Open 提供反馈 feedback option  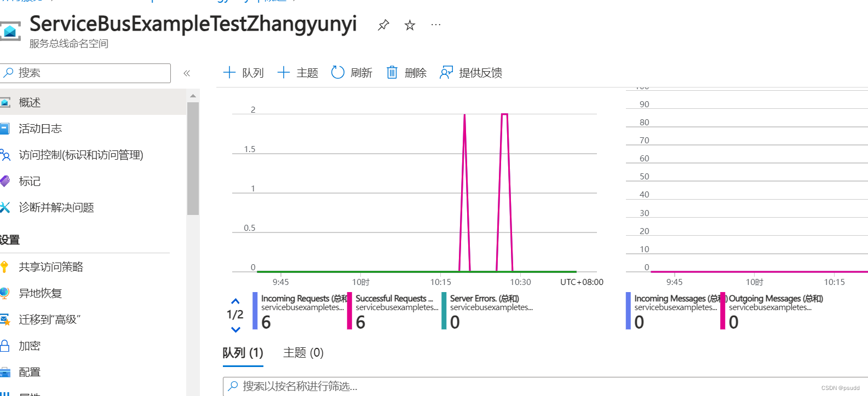(471, 73)
